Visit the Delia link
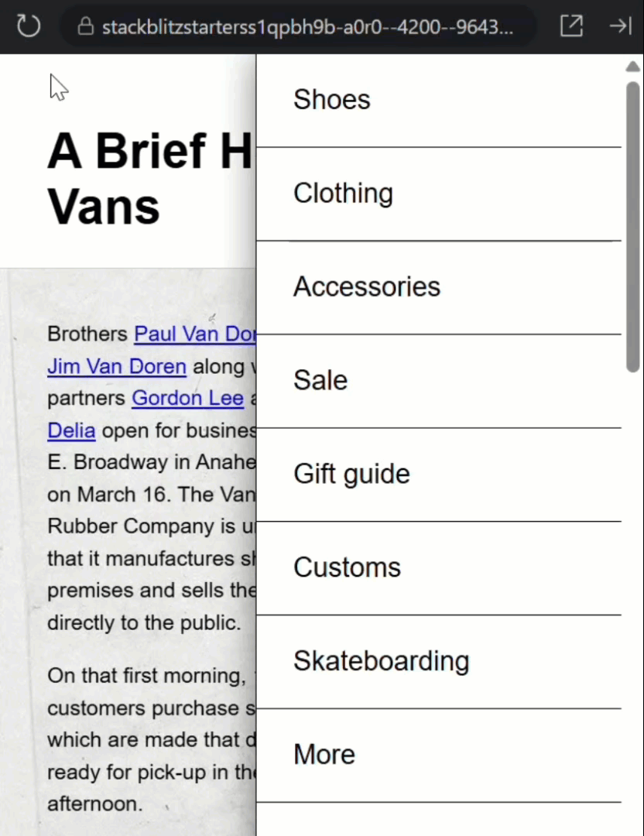 [71, 431]
